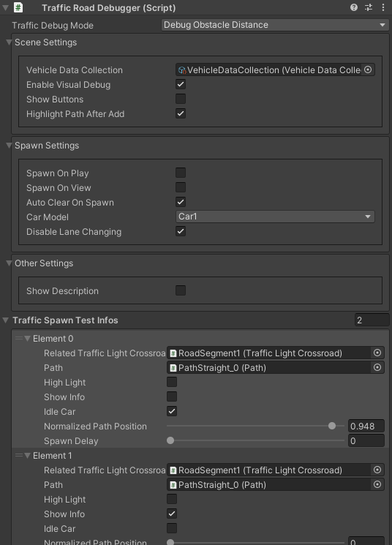This screenshot has height=545, width=392.
Task: Click Element 0 Normalized Path Position slider handle
Action: click(332, 426)
